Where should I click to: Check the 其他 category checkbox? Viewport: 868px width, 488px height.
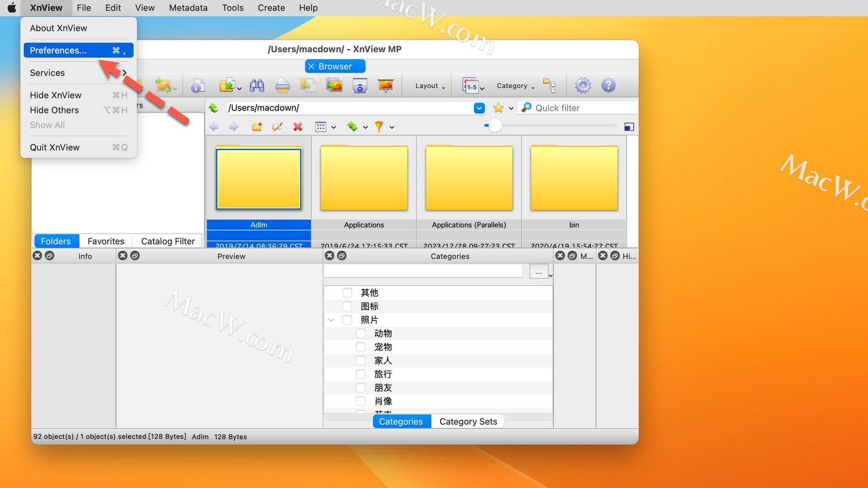(x=347, y=293)
